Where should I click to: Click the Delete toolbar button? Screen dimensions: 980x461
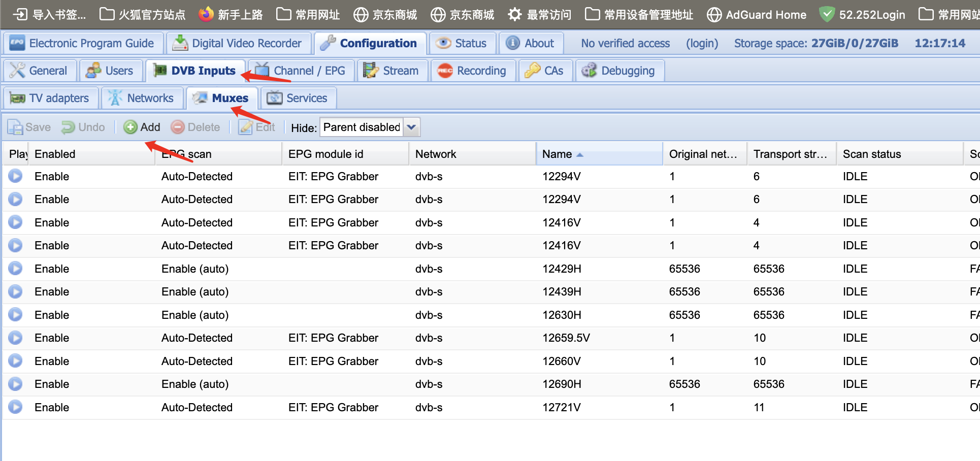click(x=196, y=127)
